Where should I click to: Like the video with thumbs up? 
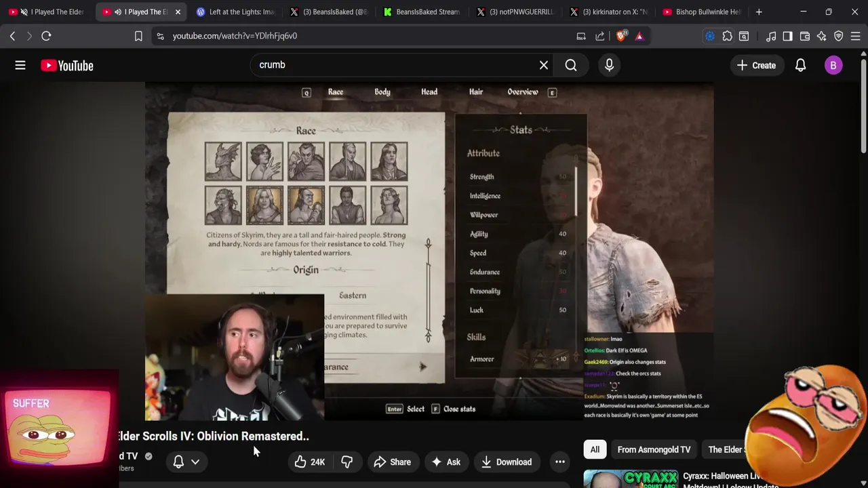pos(310,462)
